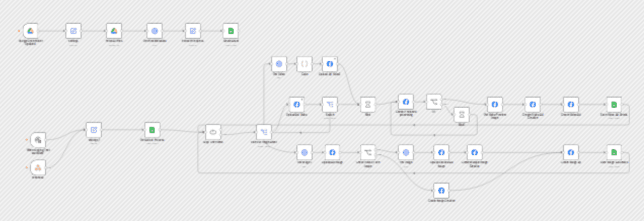Open the hourglass Wait node after the second Switch
Viewport: 644px width, 221px height.
pos(368,105)
